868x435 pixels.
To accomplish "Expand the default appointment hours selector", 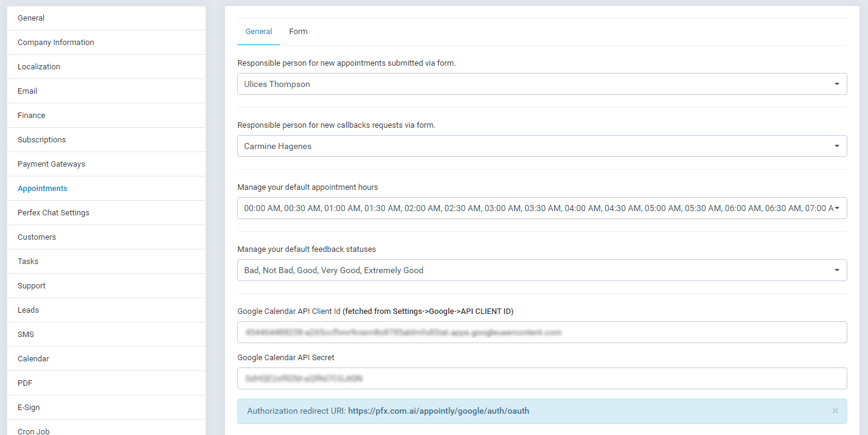I will (x=541, y=208).
